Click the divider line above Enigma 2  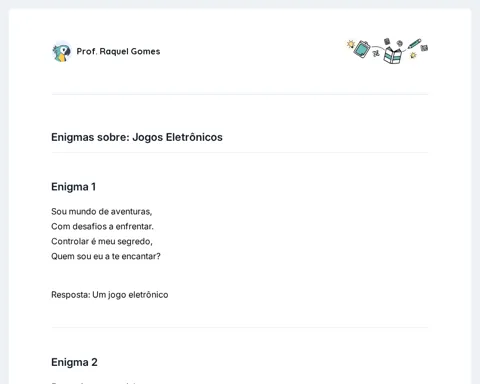pyautogui.click(x=240, y=327)
